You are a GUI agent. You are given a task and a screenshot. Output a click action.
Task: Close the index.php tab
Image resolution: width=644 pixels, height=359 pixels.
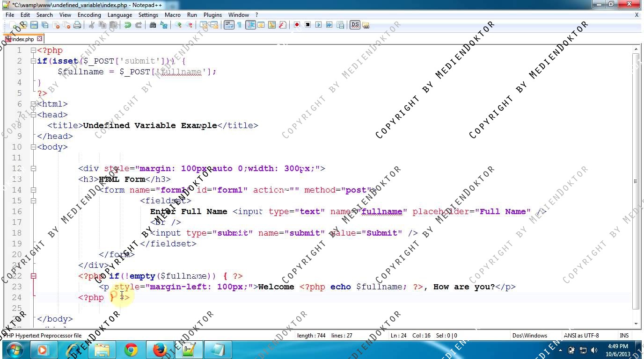[40, 39]
